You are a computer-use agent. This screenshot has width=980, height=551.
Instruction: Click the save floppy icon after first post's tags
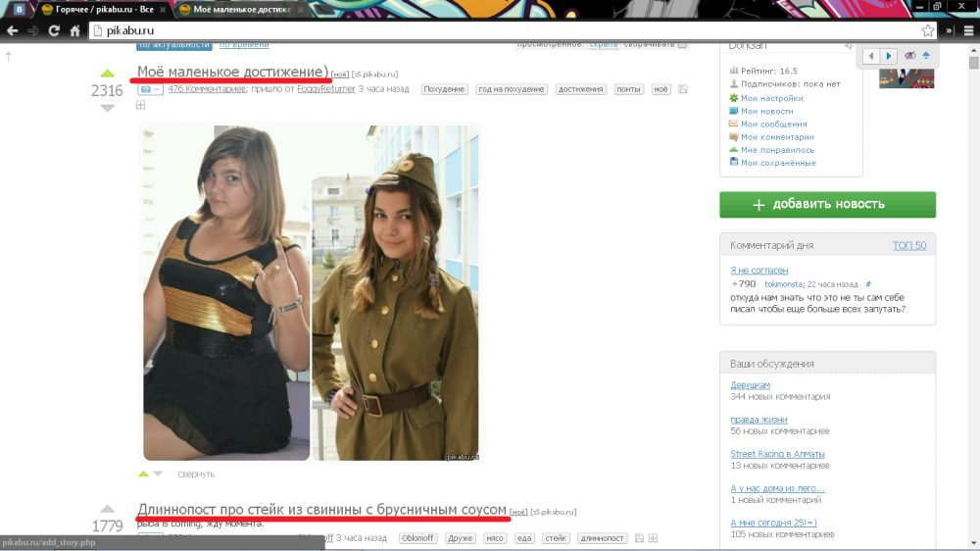(x=683, y=89)
